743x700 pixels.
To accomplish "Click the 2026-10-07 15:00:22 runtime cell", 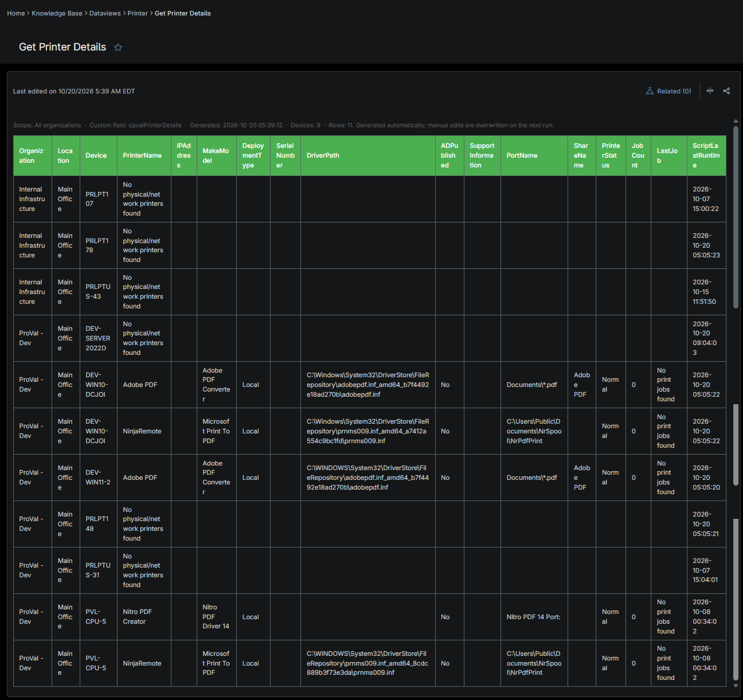I will (706, 199).
